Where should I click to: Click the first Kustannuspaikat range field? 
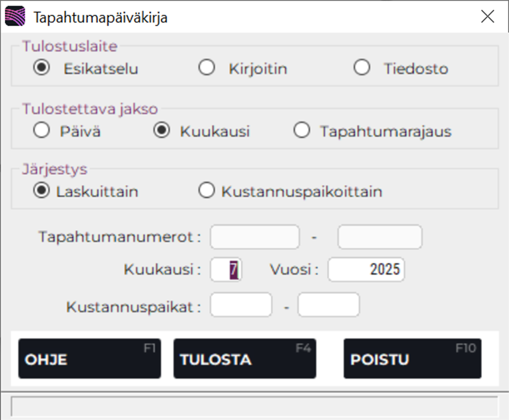click(x=241, y=304)
